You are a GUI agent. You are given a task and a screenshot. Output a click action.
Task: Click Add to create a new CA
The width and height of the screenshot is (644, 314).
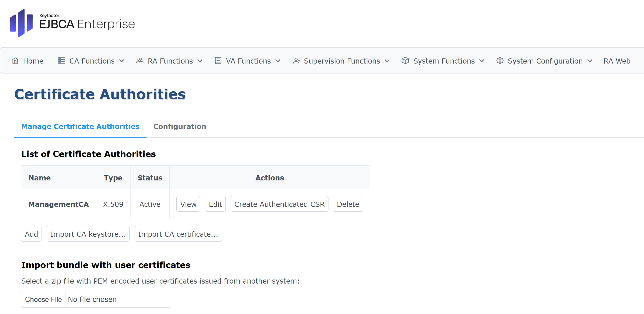coord(31,234)
